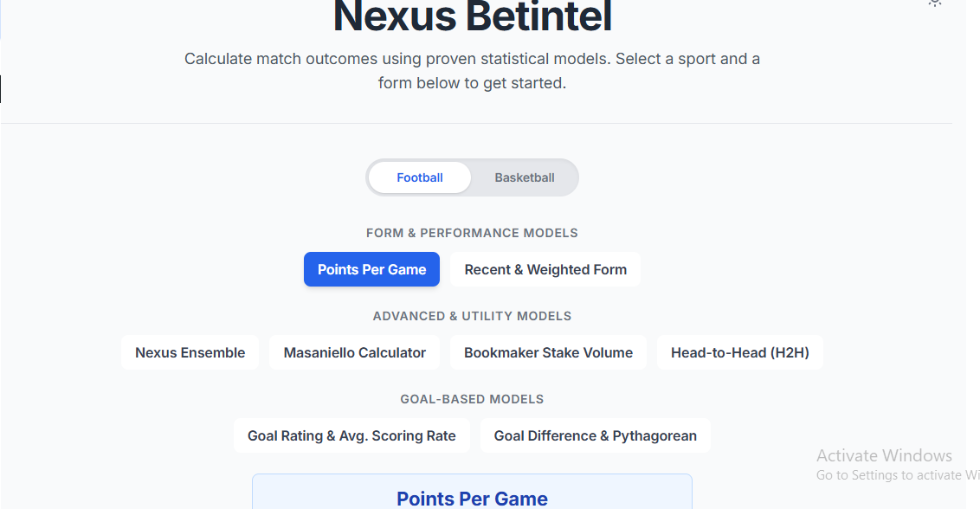Toggle the sun theme icon

[934, 3]
